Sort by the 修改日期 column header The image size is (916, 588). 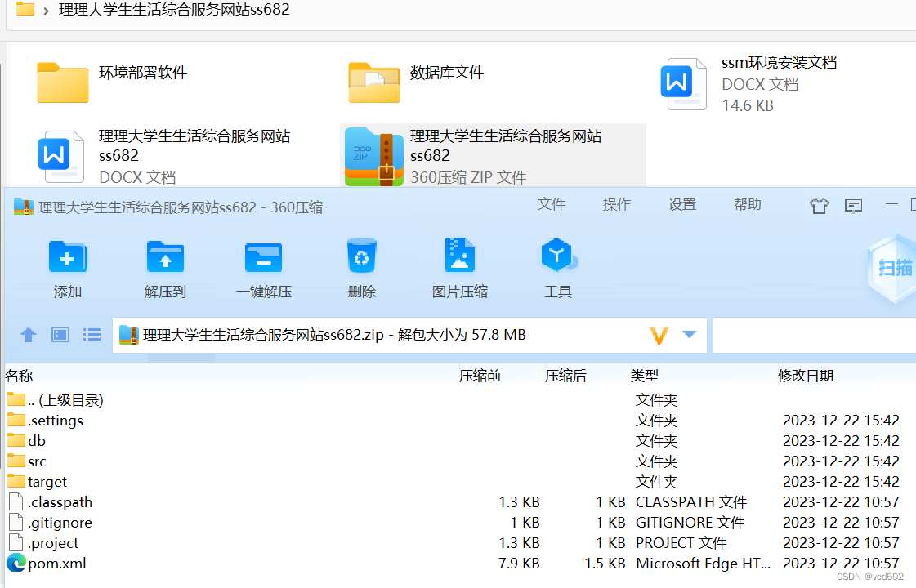[x=806, y=376]
